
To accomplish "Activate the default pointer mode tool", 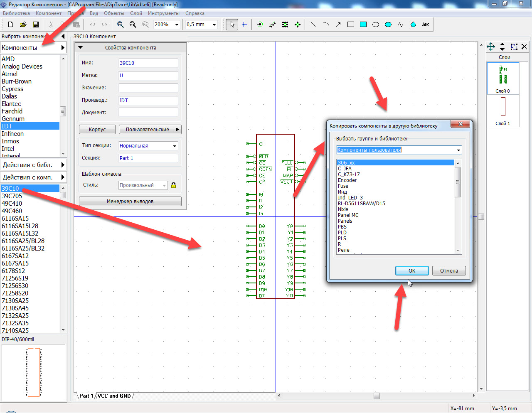I will 232,25.
